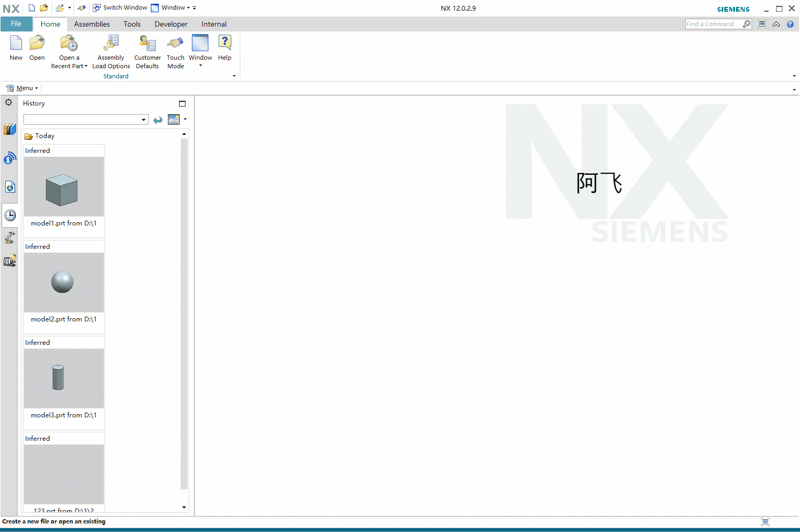Viewport: 800px width, 532px height.
Task: Click the Help ribbon icon
Action: [225, 48]
